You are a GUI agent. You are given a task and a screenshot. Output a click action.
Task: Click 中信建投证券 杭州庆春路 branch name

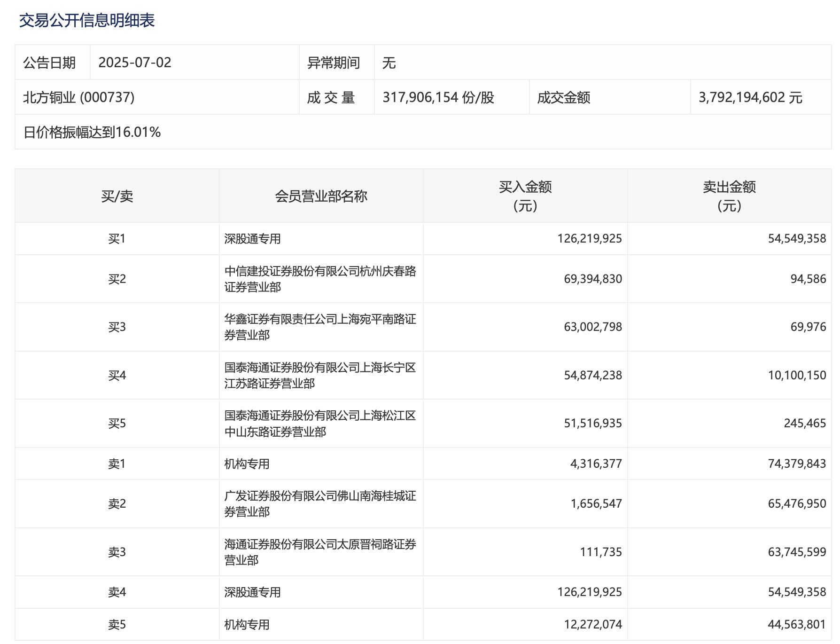[320, 279]
